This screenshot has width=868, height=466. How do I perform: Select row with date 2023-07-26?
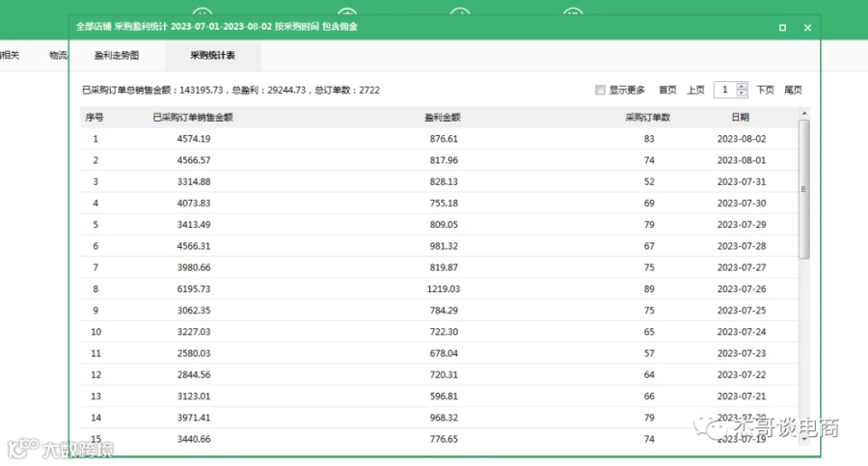point(439,288)
